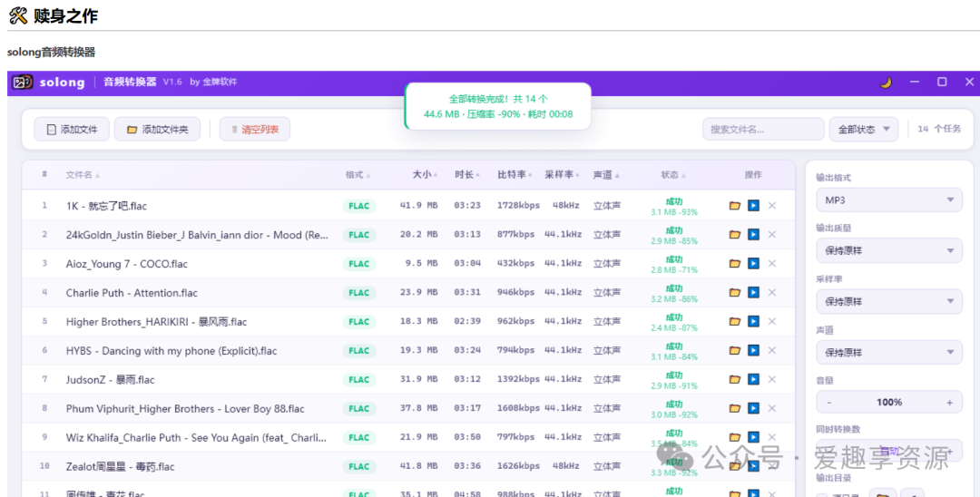The image size is (980, 497).
Task: Increase 音量 with plus button
Action: coord(949,402)
